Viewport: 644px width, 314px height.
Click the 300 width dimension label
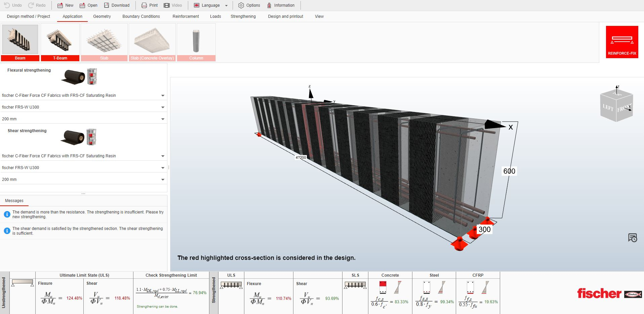[x=484, y=229]
